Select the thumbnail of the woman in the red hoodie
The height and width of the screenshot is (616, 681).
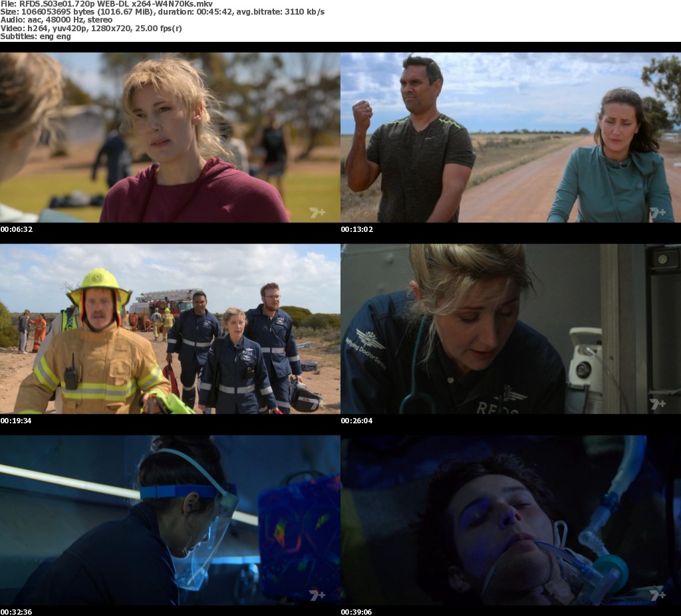click(170, 138)
